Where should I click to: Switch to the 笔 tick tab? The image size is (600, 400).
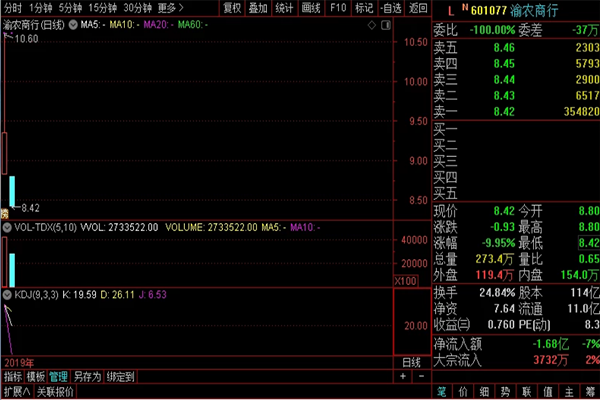click(442, 392)
